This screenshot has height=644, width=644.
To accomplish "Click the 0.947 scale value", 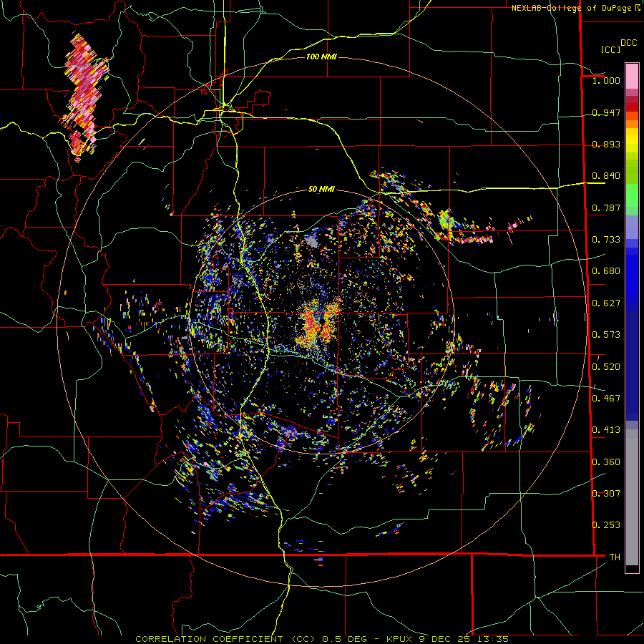I will click(606, 112).
